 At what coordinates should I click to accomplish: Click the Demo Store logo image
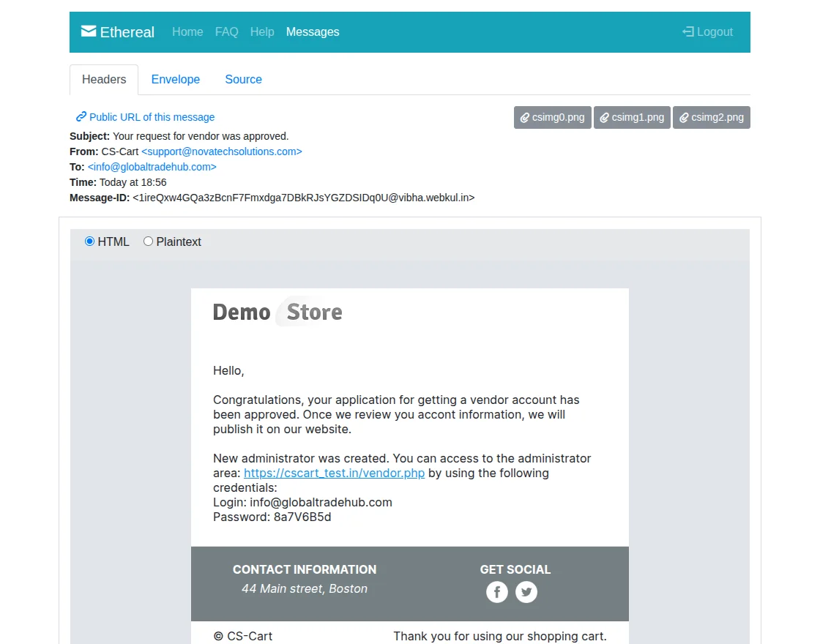[277, 312]
